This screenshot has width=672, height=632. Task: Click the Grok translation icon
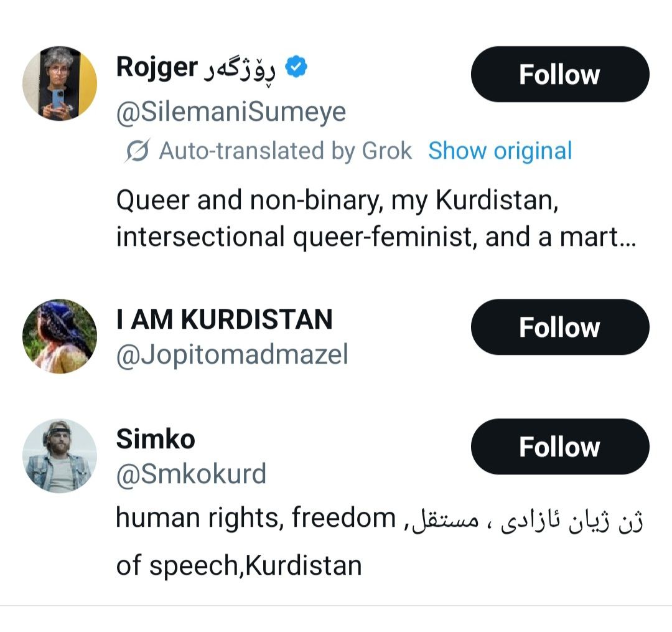click(137, 151)
